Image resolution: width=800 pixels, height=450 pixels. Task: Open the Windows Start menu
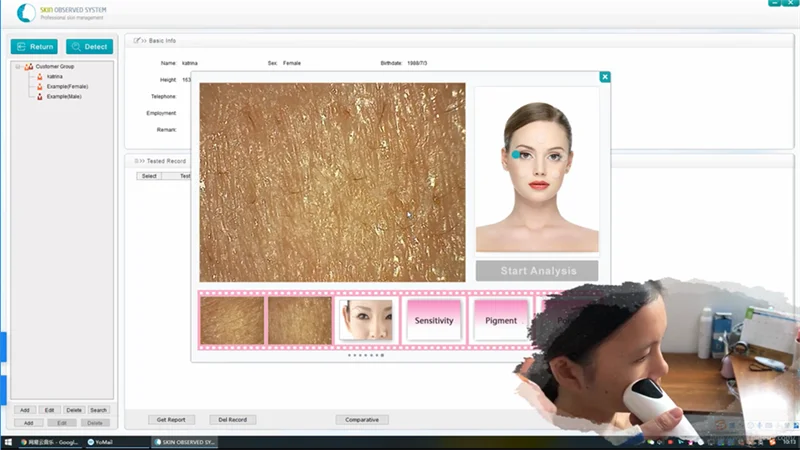8,441
